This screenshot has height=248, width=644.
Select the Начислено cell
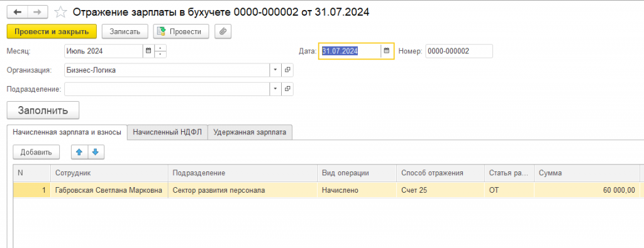pos(357,190)
